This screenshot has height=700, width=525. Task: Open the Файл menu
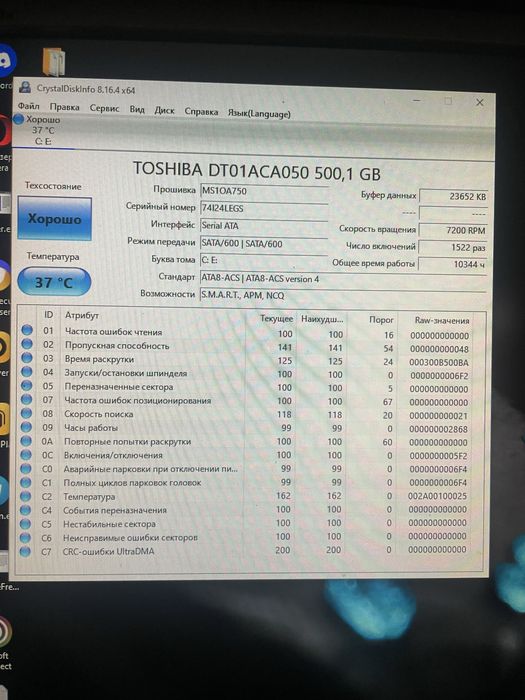click(x=29, y=106)
